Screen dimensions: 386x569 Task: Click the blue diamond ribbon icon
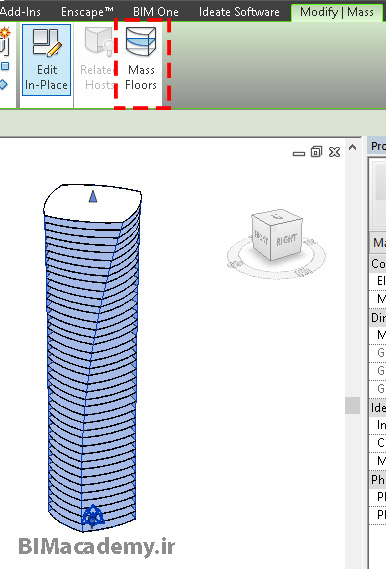(3, 85)
